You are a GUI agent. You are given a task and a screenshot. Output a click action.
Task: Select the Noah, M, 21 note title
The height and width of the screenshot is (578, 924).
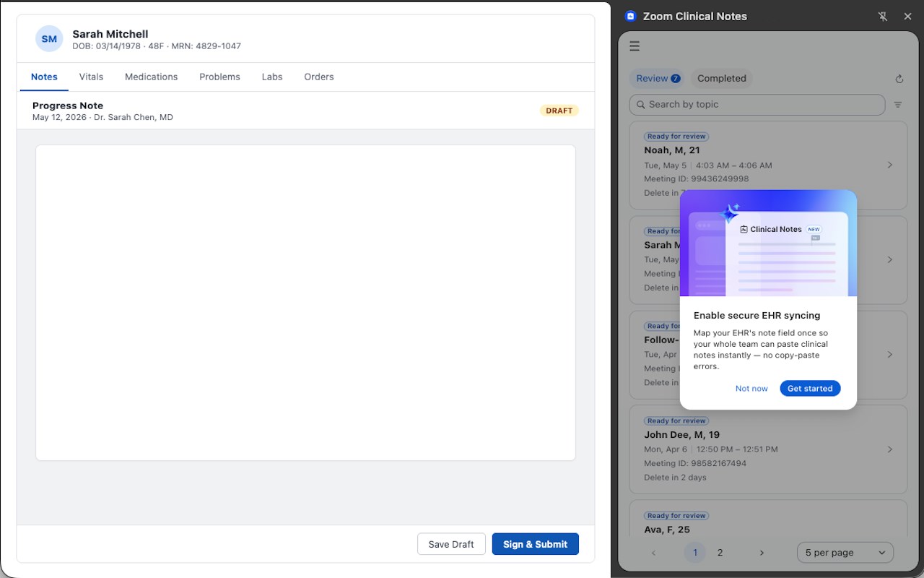tap(672, 150)
